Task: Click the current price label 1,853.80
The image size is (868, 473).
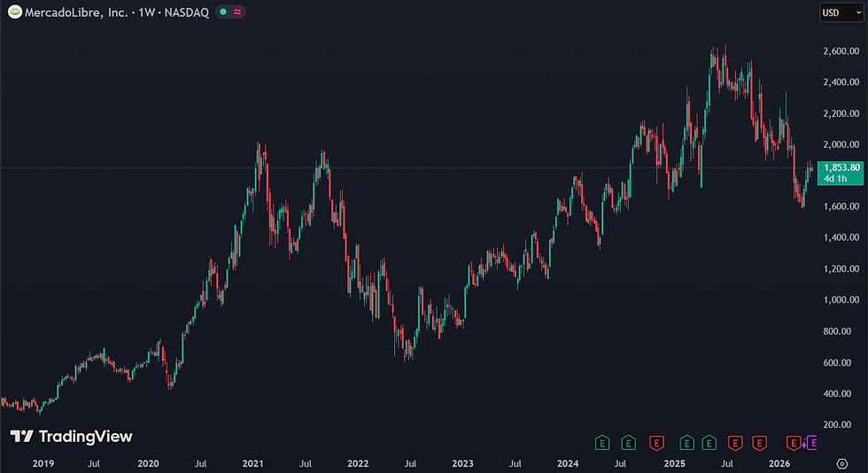Action: (841, 167)
